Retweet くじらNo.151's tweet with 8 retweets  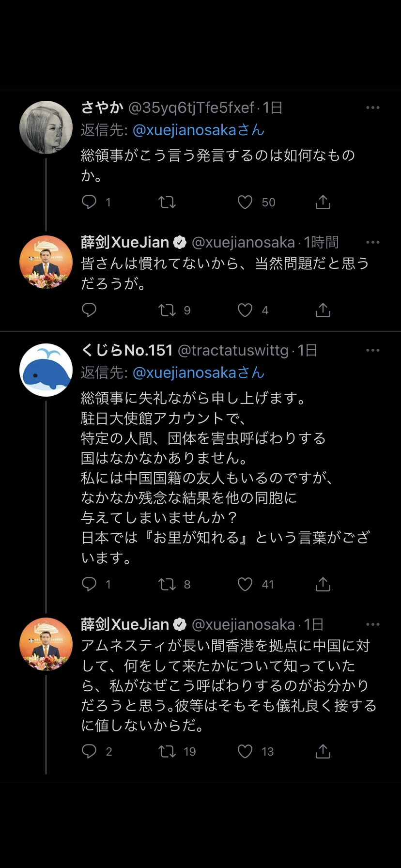(x=167, y=584)
